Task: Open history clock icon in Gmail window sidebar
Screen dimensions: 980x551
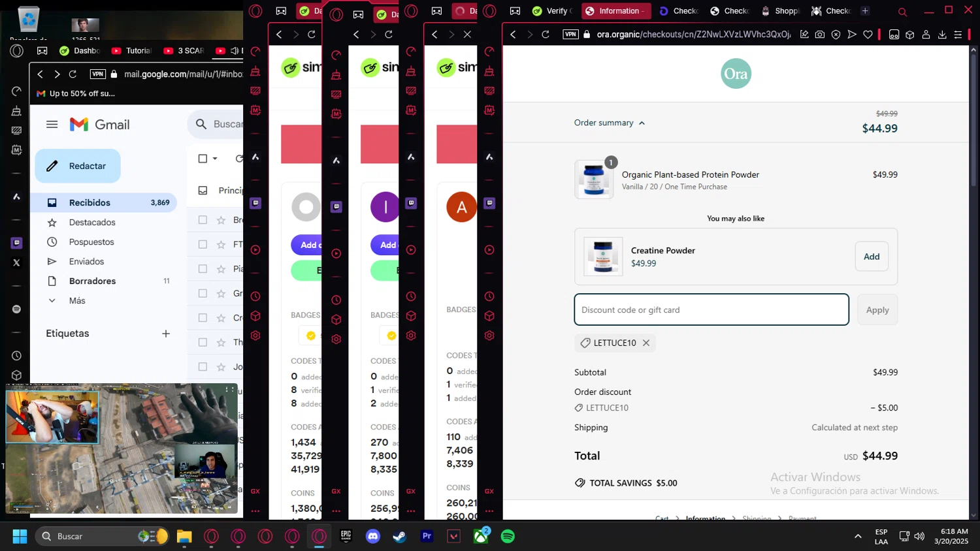Action: click(16, 356)
